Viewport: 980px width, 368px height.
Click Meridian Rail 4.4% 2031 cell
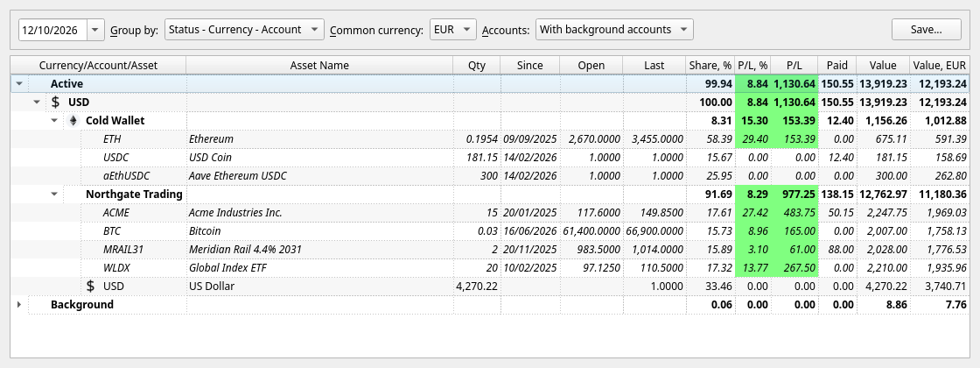[319, 249]
